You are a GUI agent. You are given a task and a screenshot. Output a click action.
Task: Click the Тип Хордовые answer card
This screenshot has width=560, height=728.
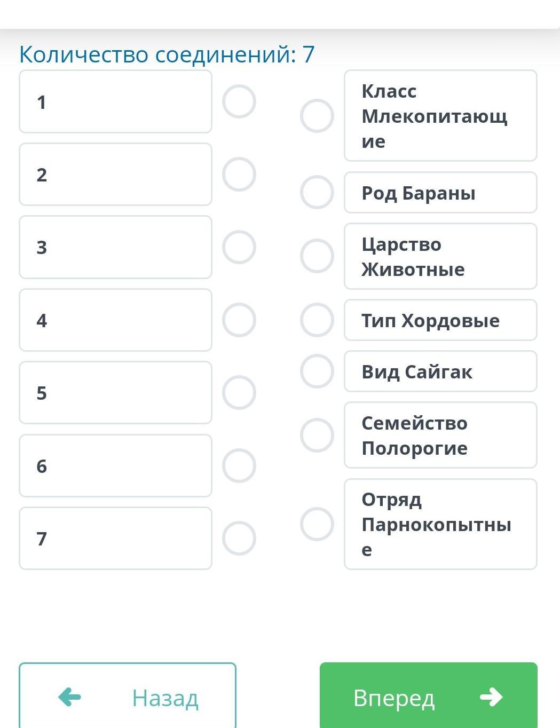coord(440,320)
